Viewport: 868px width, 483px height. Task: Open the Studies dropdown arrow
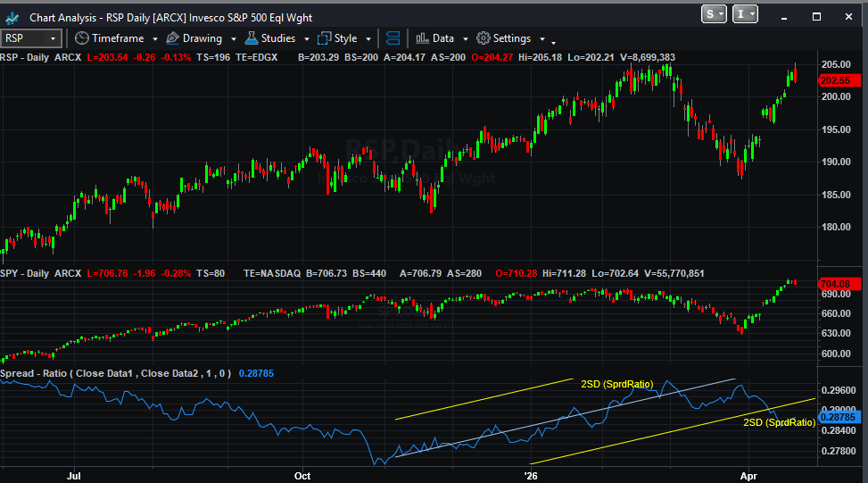pos(307,38)
